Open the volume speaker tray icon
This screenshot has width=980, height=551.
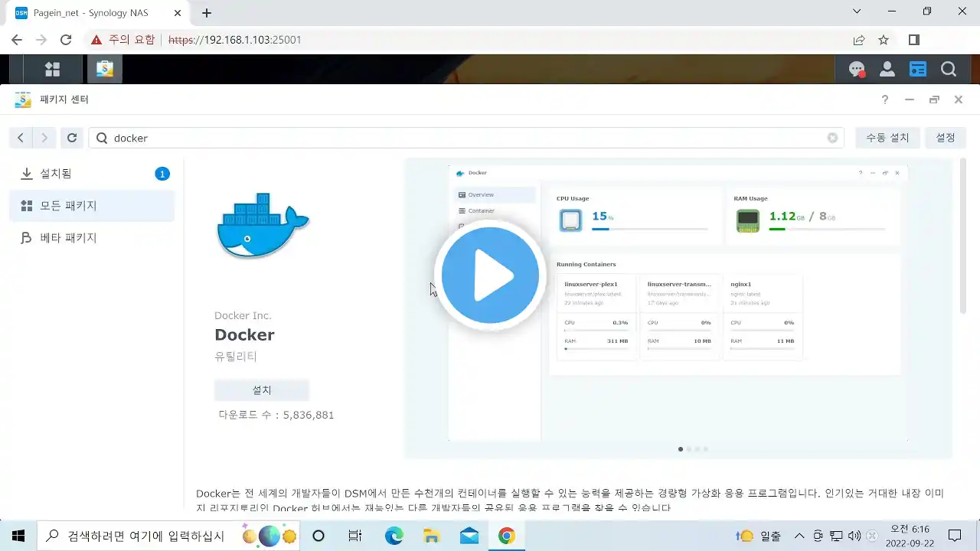[854, 536]
